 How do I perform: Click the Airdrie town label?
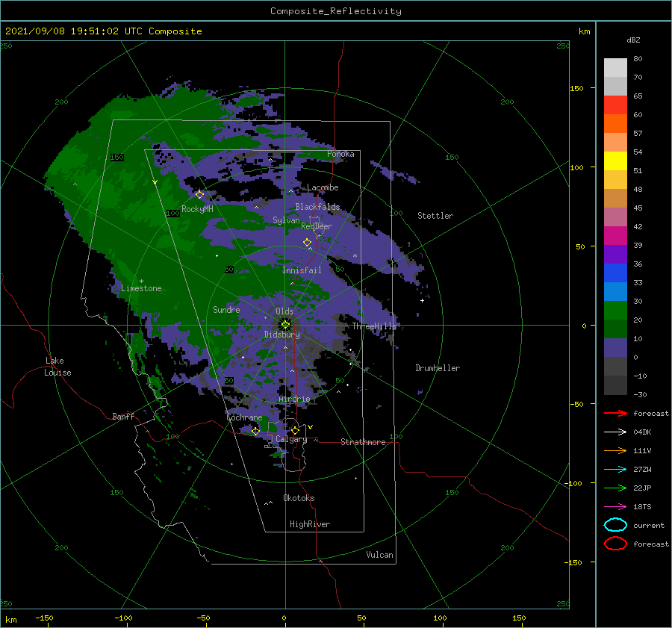pyautogui.click(x=294, y=399)
